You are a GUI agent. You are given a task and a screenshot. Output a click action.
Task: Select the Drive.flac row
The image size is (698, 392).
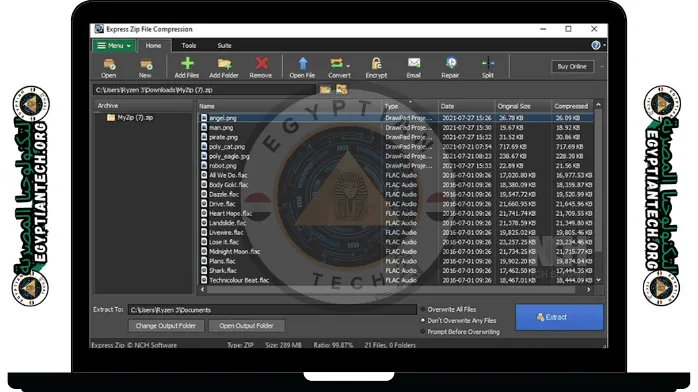396,204
